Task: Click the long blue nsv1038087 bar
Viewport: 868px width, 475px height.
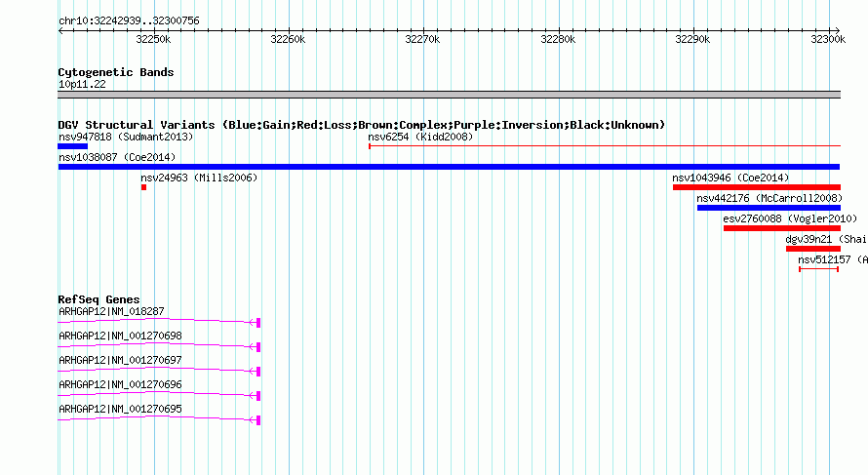Action: (449, 167)
